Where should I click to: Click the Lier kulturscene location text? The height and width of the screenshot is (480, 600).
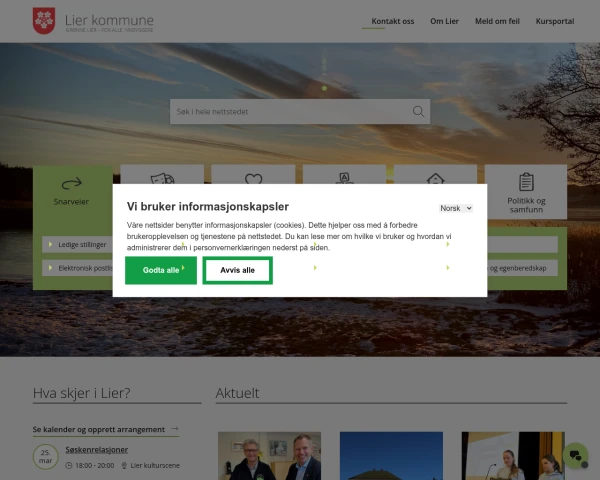click(155, 465)
